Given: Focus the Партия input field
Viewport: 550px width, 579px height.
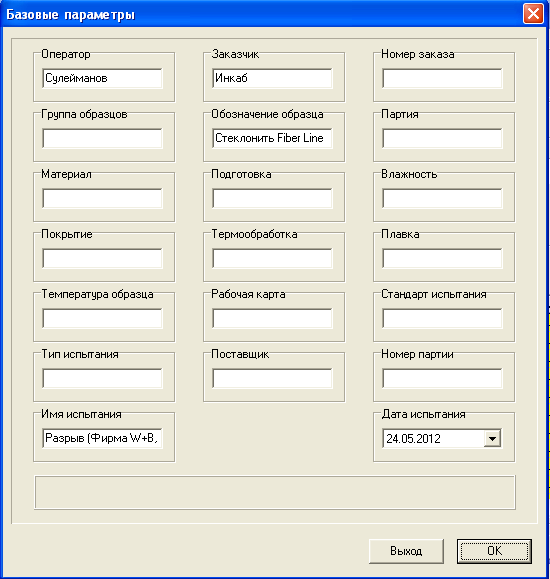Looking at the screenshot, I should click(x=442, y=138).
